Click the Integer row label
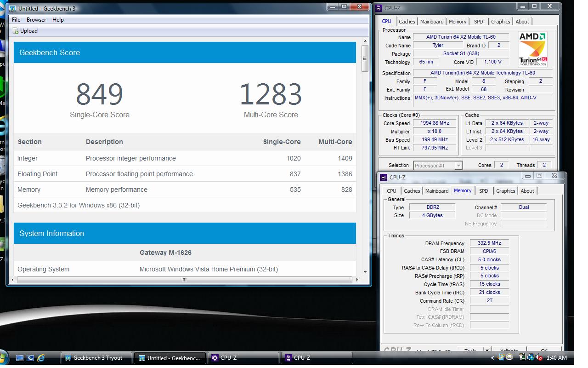This screenshot has height=368, width=588. [28, 158]
